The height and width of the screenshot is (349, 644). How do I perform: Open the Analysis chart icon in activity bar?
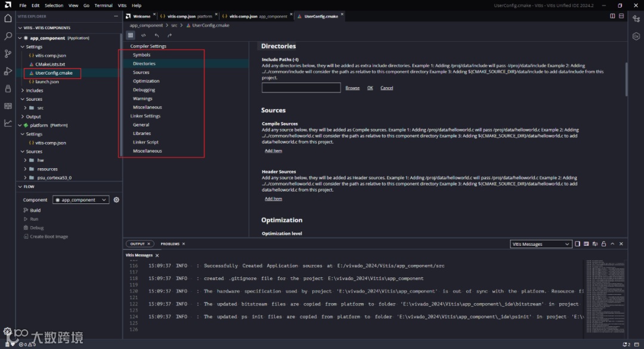pyautogui.click(x=8, y=123)
